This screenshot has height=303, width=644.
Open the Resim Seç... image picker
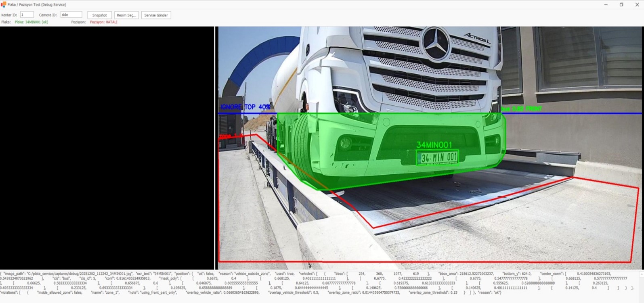coord(126,15)
